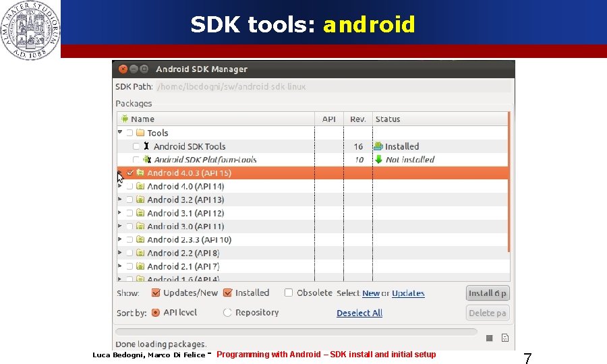The width and height of the screenshot is (607, 364).
Task: Click the green Not installed arrow icon
Action: pyautogui.click(x=378, y=159)
